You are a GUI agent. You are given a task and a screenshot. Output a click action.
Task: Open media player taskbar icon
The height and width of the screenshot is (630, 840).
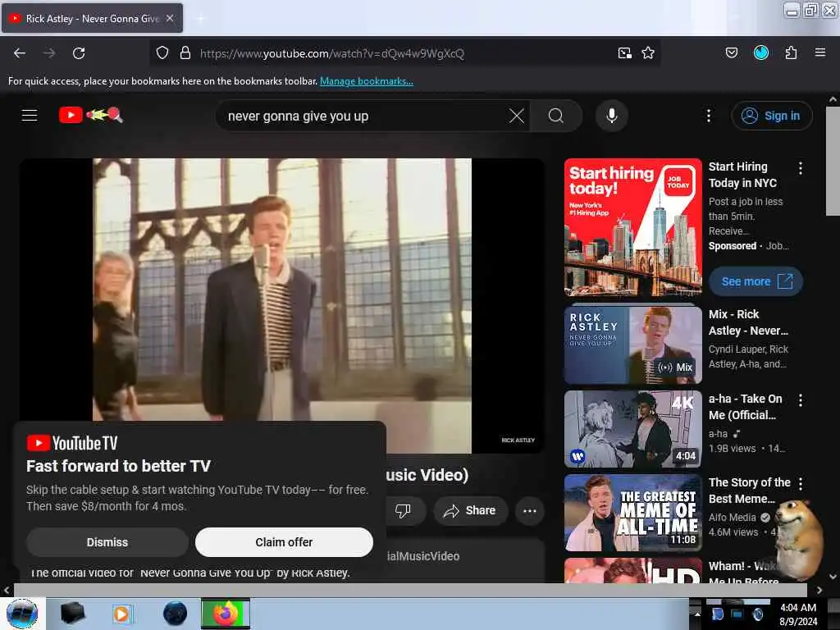[122, 614]
